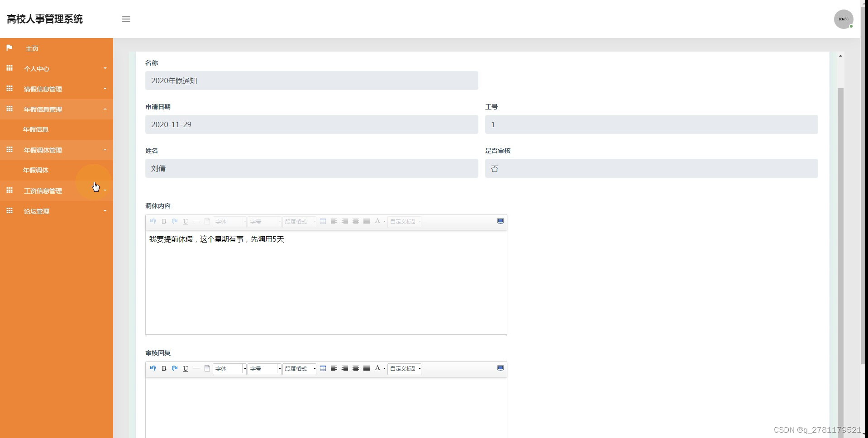Expand 个人中心 menu arrow
Screen dimensions: 868x438
[105, 68]
